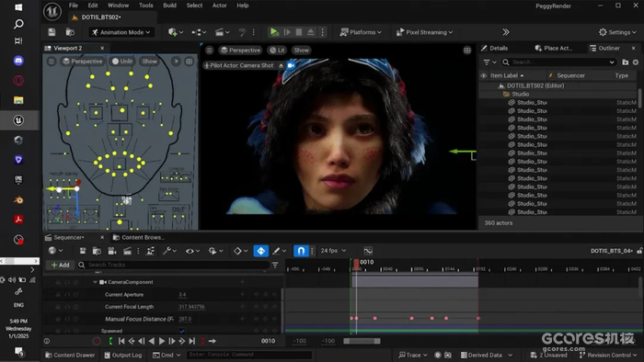Open the Sequencer curve editor icon

368,251
